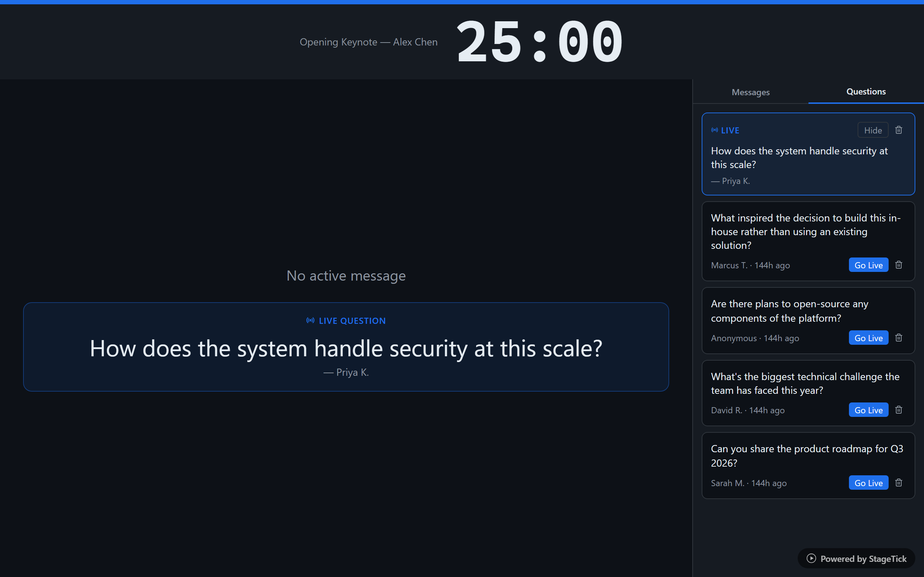The image size is (924, 577).
Task: Delete Priya K.'s live question
Action: (x=898, y=130)
